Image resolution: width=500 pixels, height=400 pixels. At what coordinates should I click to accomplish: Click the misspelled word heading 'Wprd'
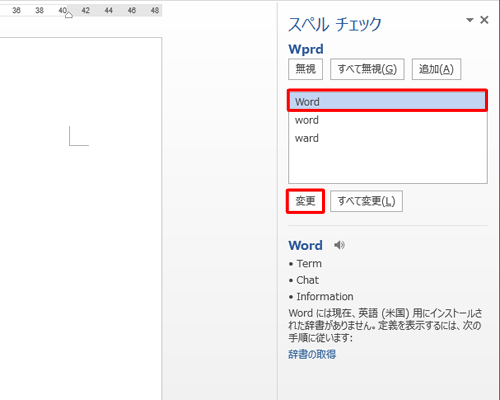pyautogui.click(x=306, y=49)
